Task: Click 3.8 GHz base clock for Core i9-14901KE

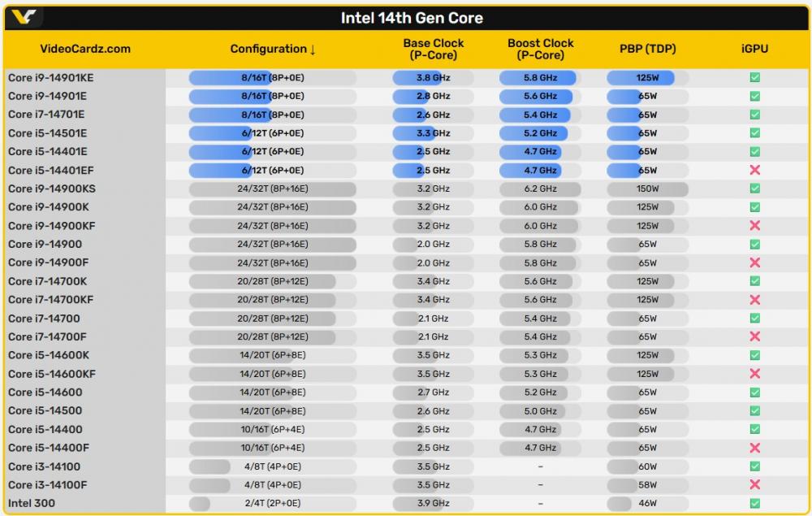Action: point(434,78)
